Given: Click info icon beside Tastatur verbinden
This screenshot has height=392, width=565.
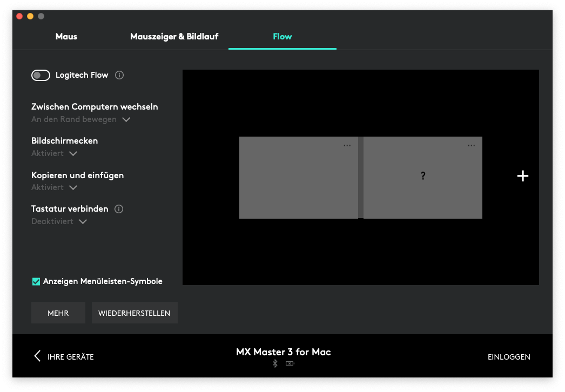Looking at the screenshot, I should (119, 209).
